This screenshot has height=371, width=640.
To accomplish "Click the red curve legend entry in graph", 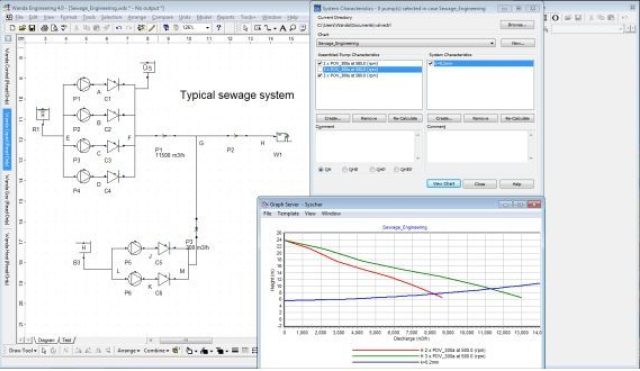I will point(419,350).
